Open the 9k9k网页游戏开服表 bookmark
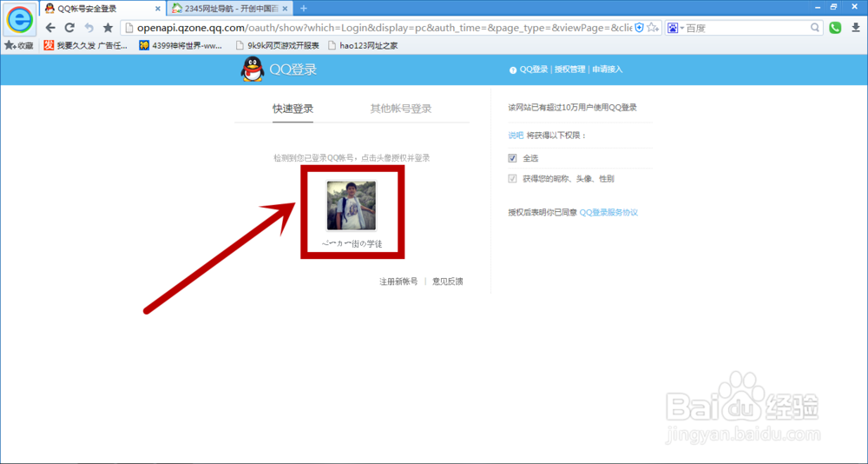868x464 pixels. (x=278, y=45)
